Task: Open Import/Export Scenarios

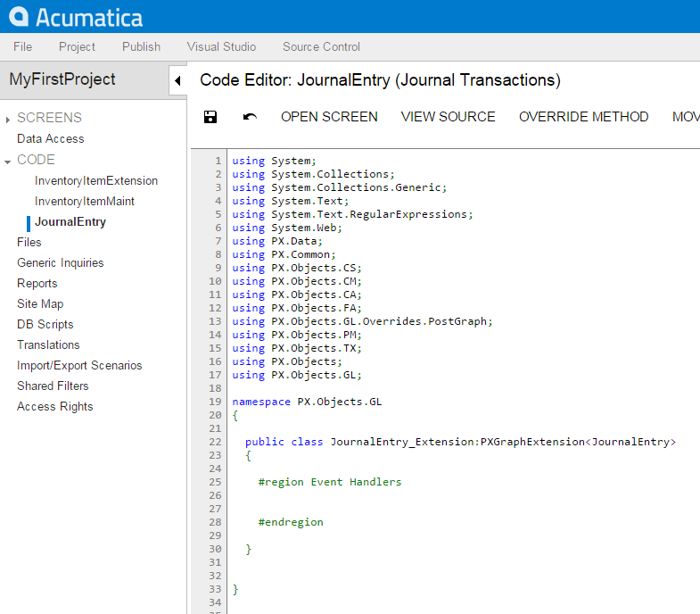Action: tap(79, 365)
